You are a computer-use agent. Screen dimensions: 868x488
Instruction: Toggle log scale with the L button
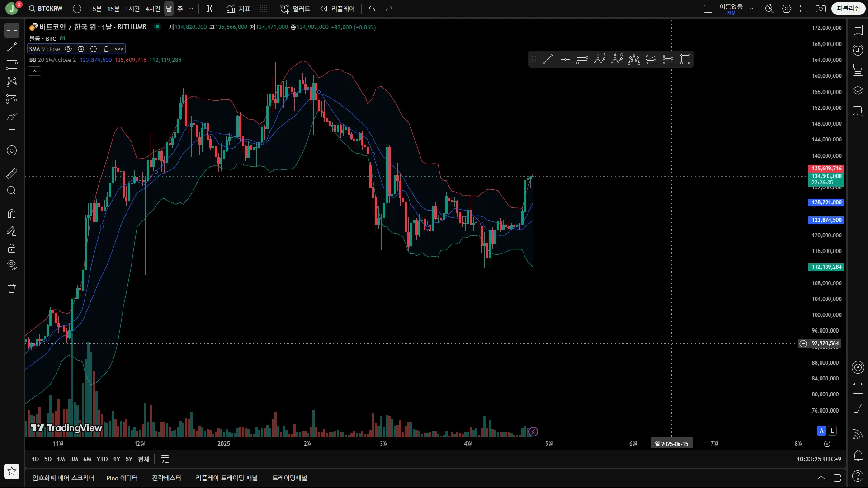832,431
